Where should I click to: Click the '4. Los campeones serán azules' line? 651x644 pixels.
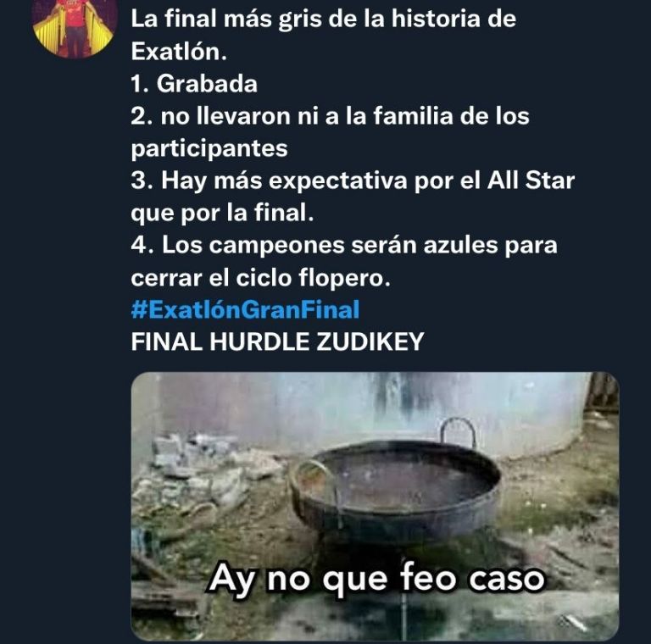click(x=344, y=245)
